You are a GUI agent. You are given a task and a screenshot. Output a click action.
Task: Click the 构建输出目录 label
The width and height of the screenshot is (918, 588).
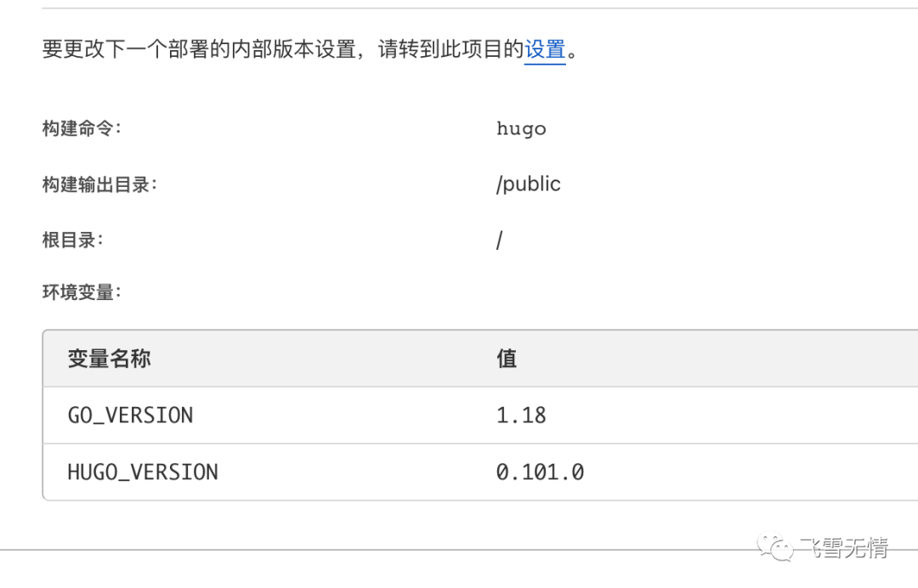coord(99,184)
